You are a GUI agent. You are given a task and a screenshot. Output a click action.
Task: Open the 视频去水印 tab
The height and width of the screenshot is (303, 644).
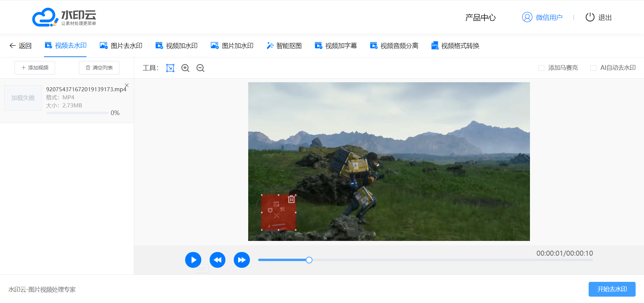pyautogui.click(x=65, y=45)
